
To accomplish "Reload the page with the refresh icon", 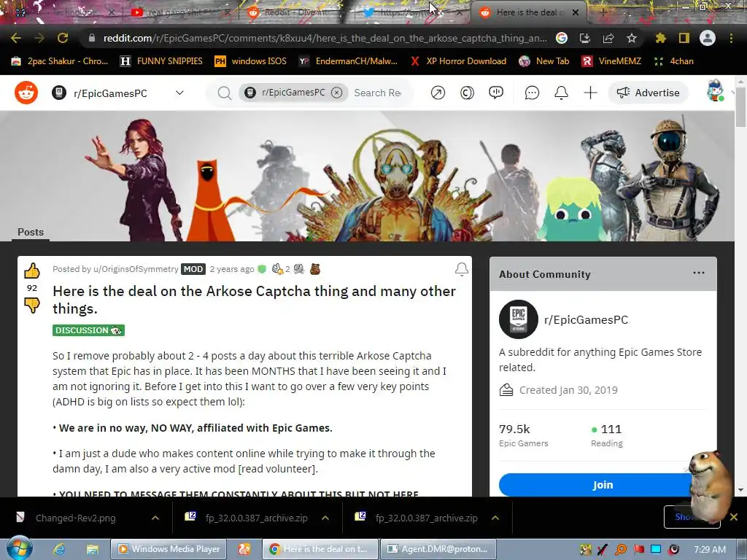I will tap(63, 38).
